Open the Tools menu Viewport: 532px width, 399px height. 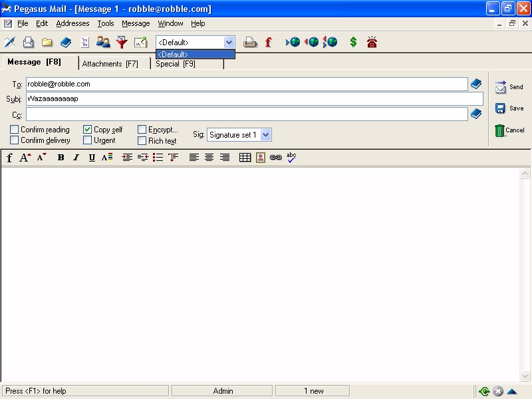[106, 23]
